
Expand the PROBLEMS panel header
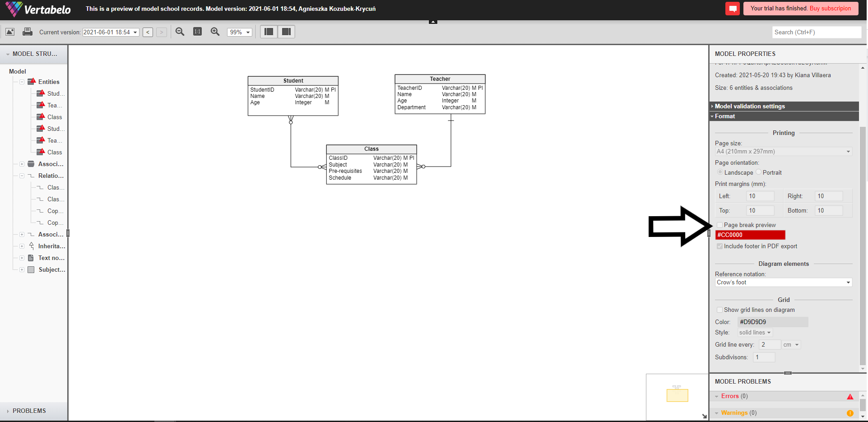34,411
